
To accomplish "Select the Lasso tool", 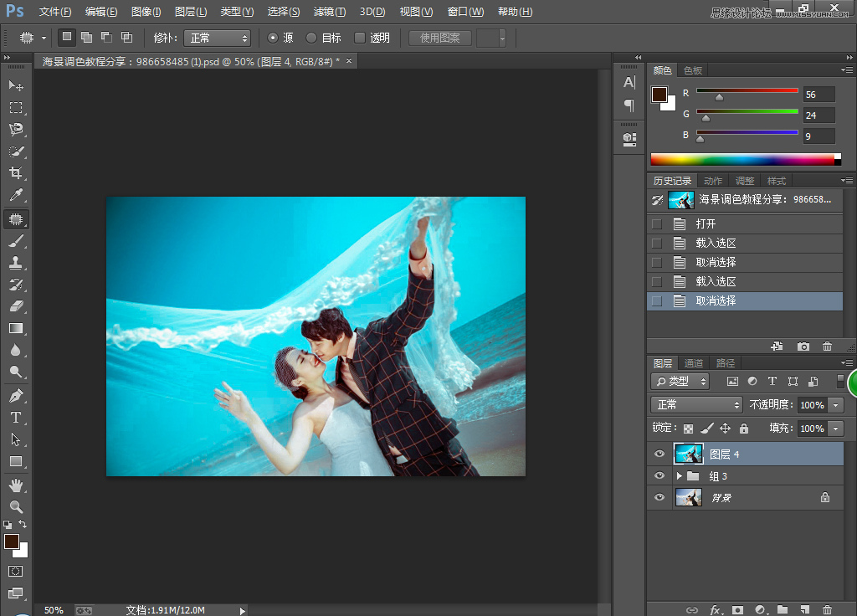I will tap(16, 129).
